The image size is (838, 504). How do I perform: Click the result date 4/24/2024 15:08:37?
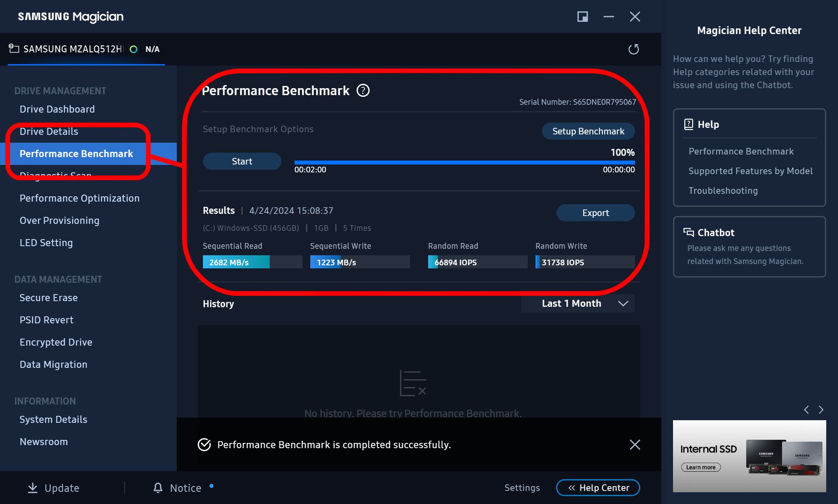point(291,210)
